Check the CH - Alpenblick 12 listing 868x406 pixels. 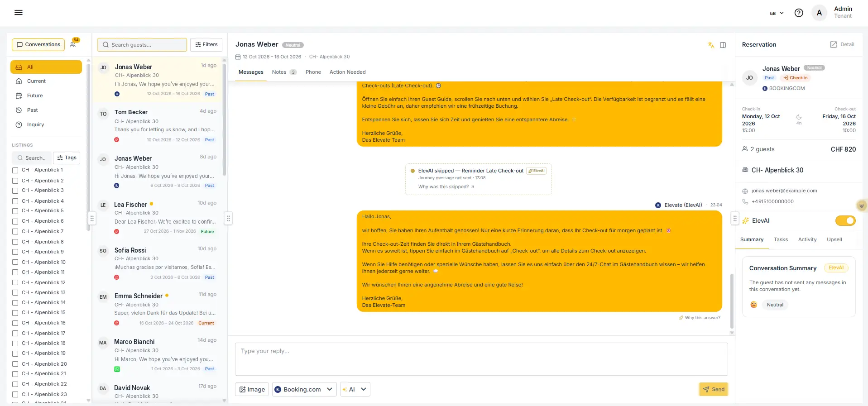click(15, 283)
